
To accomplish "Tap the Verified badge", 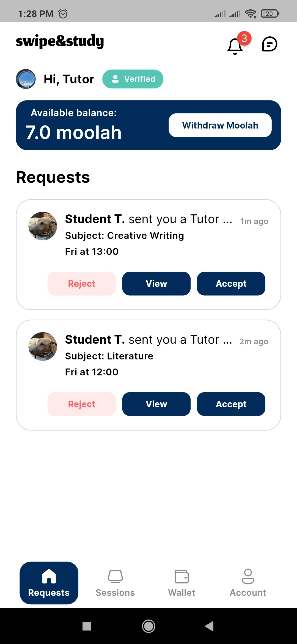I will (x=133, y=79).
